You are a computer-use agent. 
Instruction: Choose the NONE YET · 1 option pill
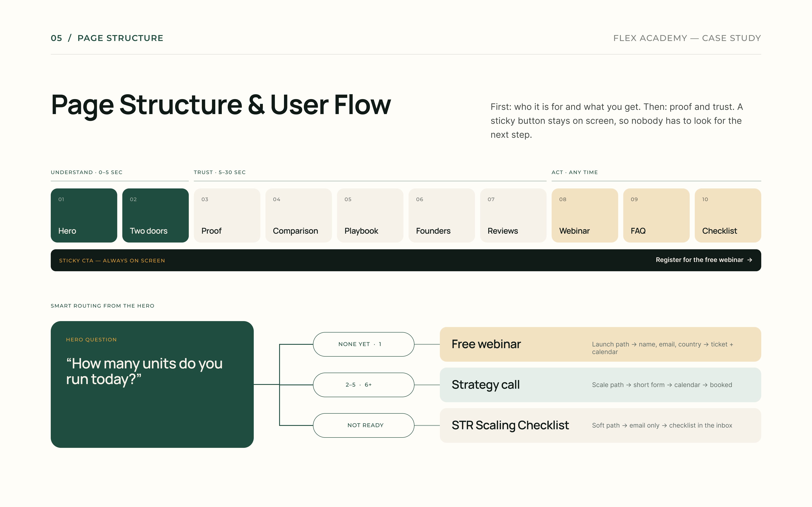(363, 344)
